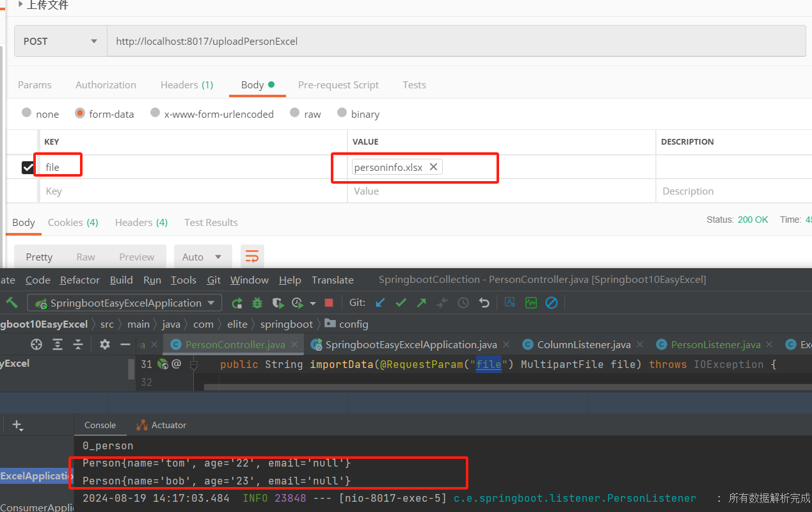Select the binary body radio option
The image size is (812, 512).
coord(341,113)
